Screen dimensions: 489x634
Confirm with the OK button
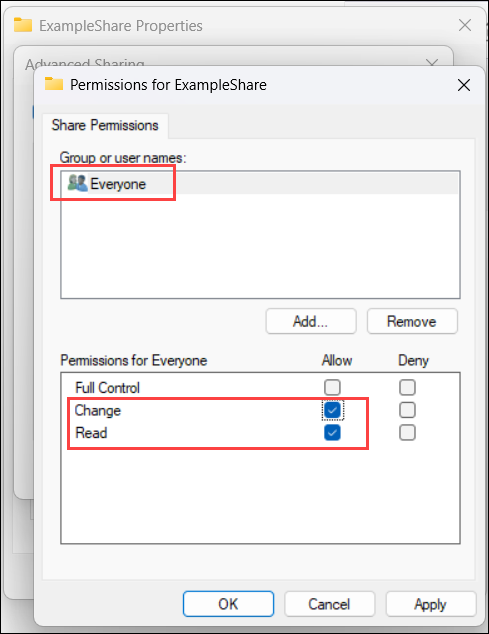pyautogui.click(x=228, y=604)
